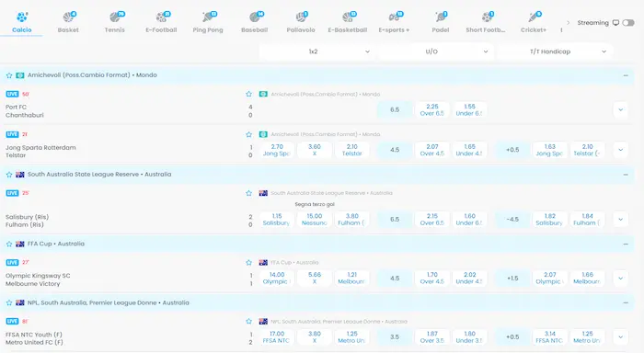This screenshot has width=644, height=353.
Task: Open the Pallavolo sport icon
Action: [x=301, y=17]
